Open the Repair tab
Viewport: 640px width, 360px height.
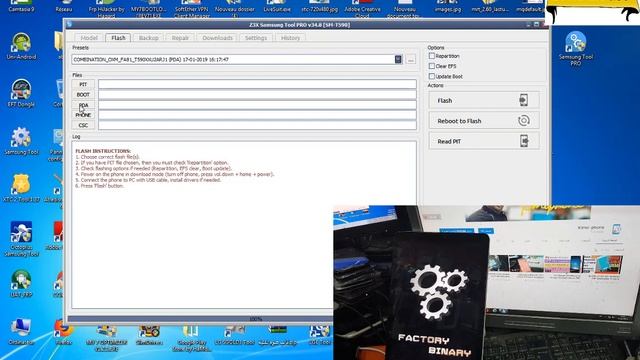(x=180, y=38)
